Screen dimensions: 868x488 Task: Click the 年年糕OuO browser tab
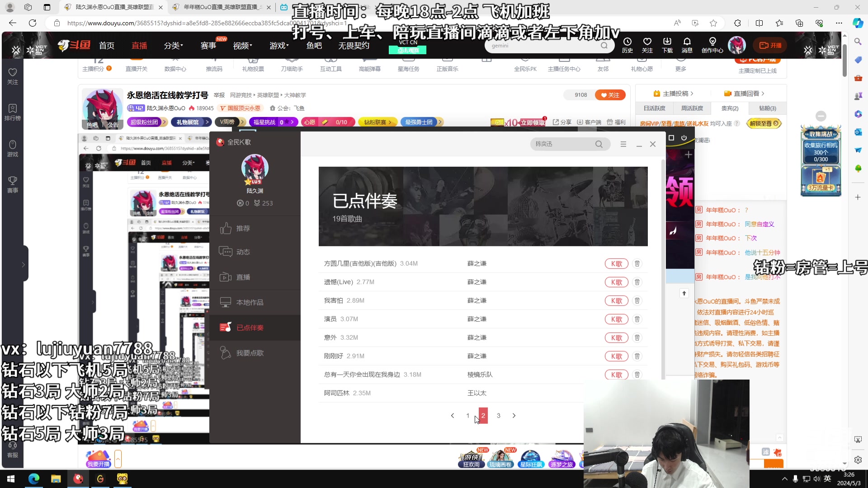(221, 7)
